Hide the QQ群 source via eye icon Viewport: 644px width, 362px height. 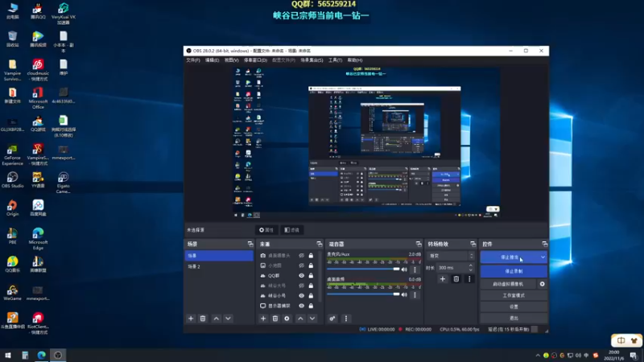(301, 275)
